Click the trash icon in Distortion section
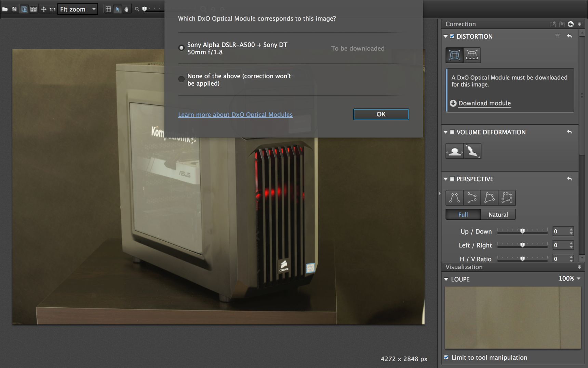 pyautogui.click(x=557, y=36)
